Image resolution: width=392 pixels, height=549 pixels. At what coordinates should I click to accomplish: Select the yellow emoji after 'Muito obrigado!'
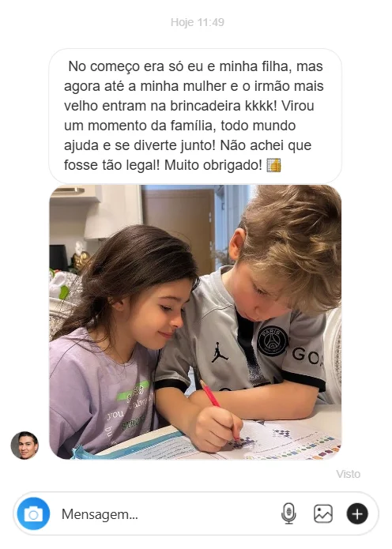[274, 165]
